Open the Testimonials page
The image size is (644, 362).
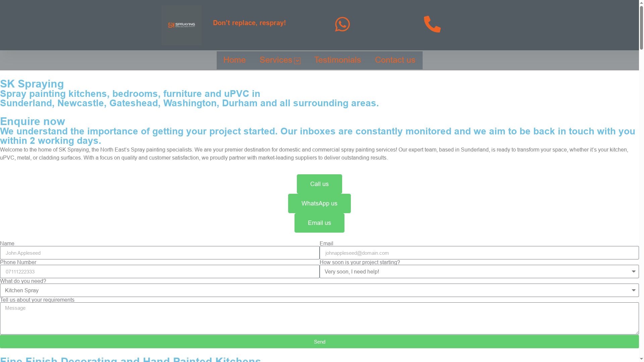click(x=337, y=60)
